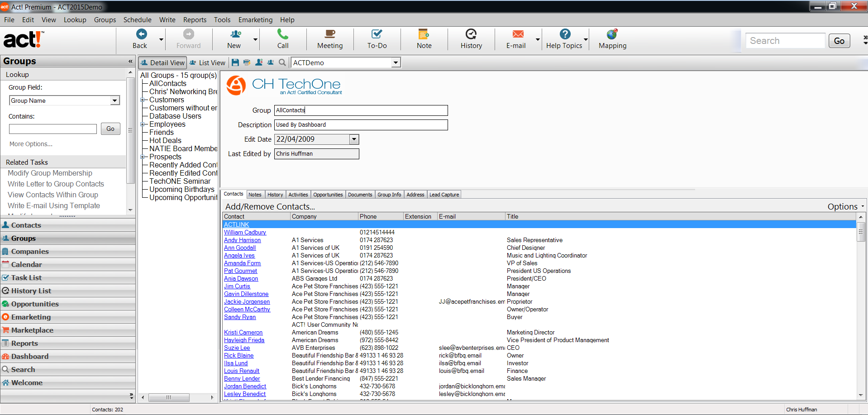Click Modify Group Membership task
Viewport: 868px width, 415px height.
click(50, 173)
